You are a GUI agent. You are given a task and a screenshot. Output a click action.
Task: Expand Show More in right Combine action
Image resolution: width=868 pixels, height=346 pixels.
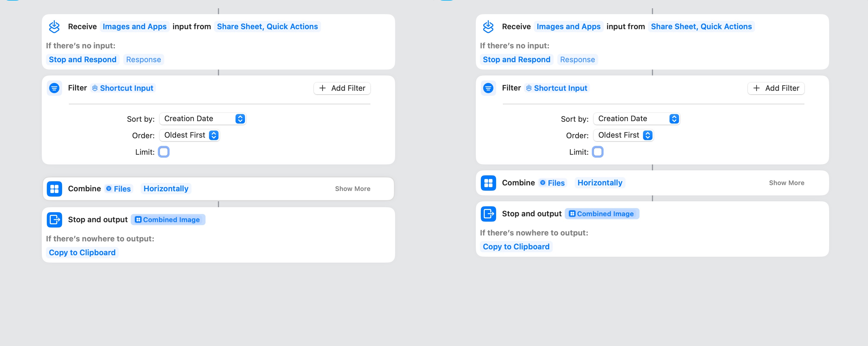[786, 183]
